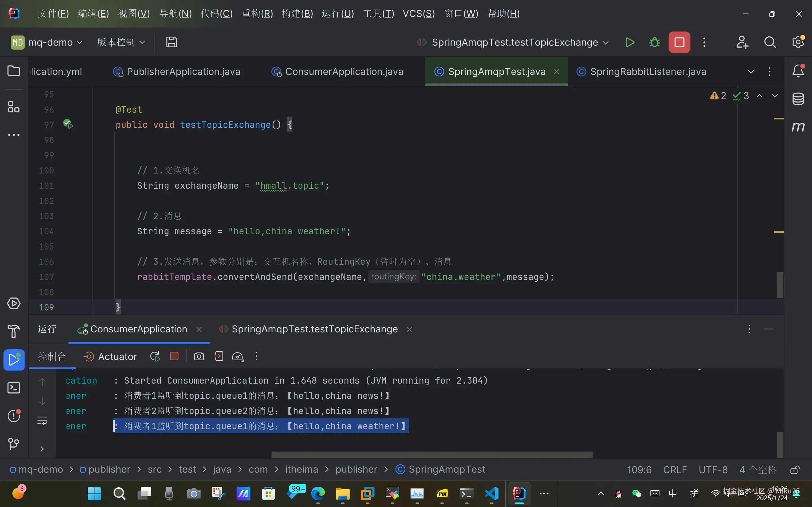Click the Save All floppy disk icon
This screenshot has height=507, width=812.
point(171,42)
